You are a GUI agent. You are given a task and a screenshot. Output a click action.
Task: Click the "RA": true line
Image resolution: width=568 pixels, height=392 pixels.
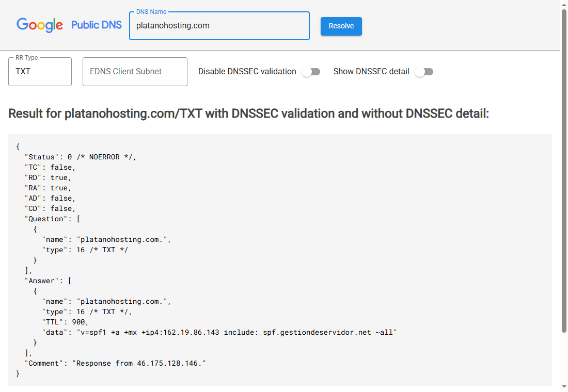48,188
